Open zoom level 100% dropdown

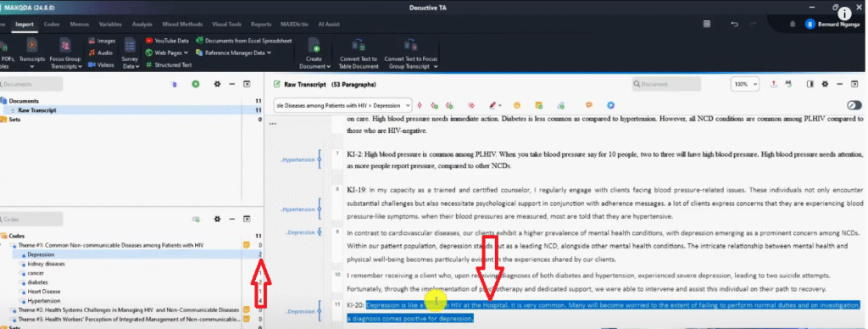click(x=745, y=84)
